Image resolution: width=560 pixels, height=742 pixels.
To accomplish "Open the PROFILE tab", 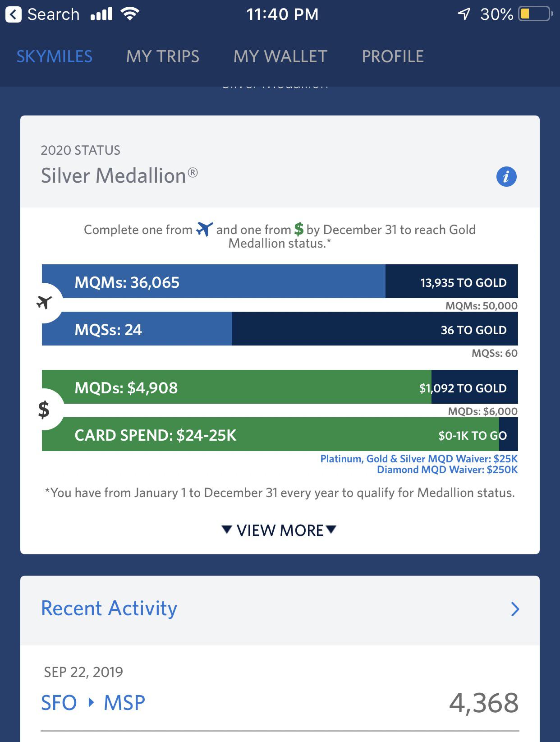I will pos(392,56).
